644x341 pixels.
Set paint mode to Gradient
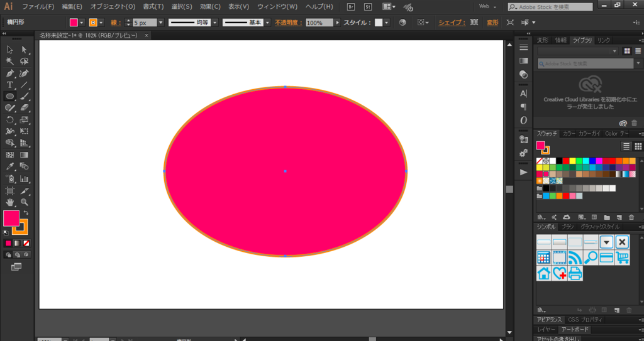pos(17,243)
